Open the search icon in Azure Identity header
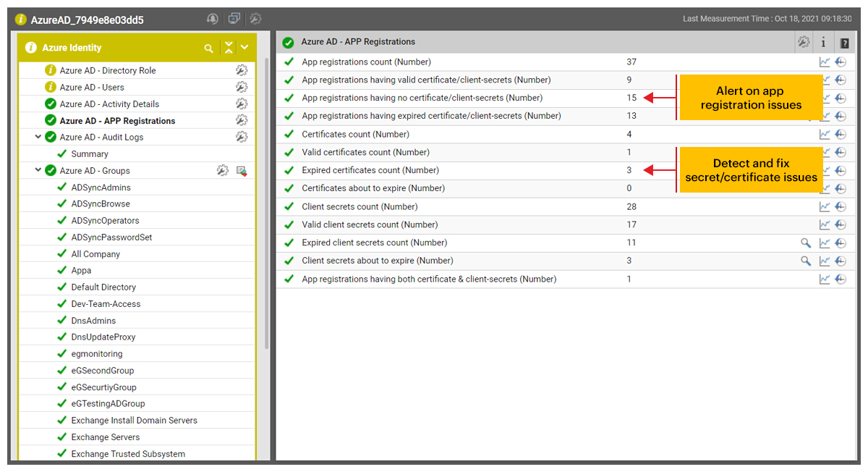The height and width of the screenshot is (472, 868). click(209, 49)
